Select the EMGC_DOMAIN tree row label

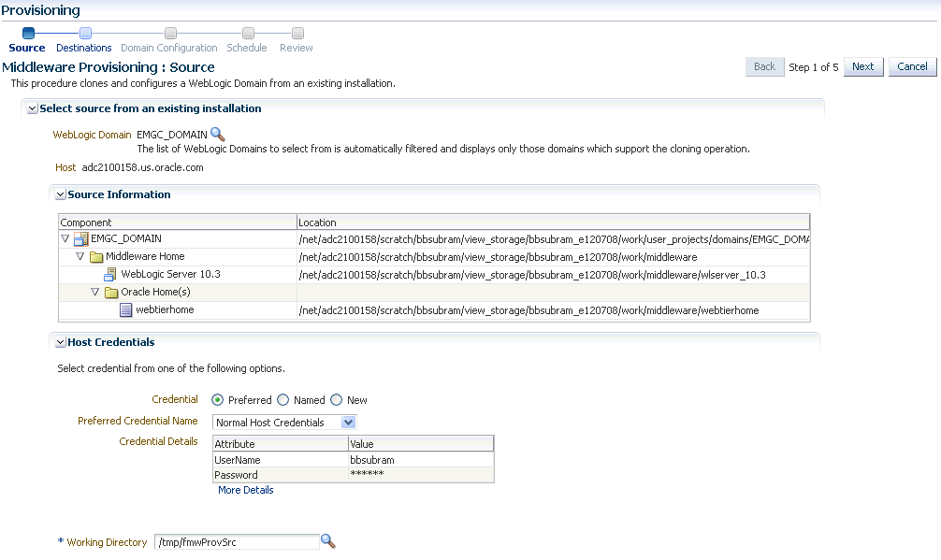(126, 238)
